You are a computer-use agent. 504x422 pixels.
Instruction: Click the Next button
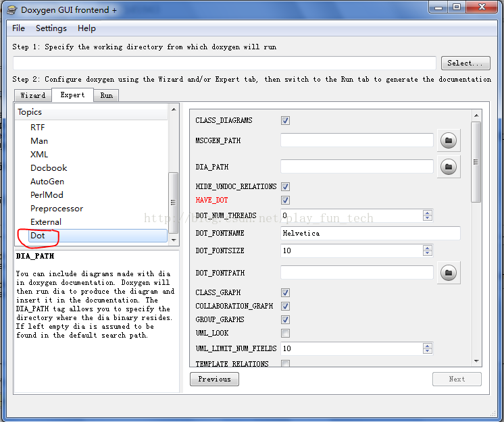click(457, 379)
